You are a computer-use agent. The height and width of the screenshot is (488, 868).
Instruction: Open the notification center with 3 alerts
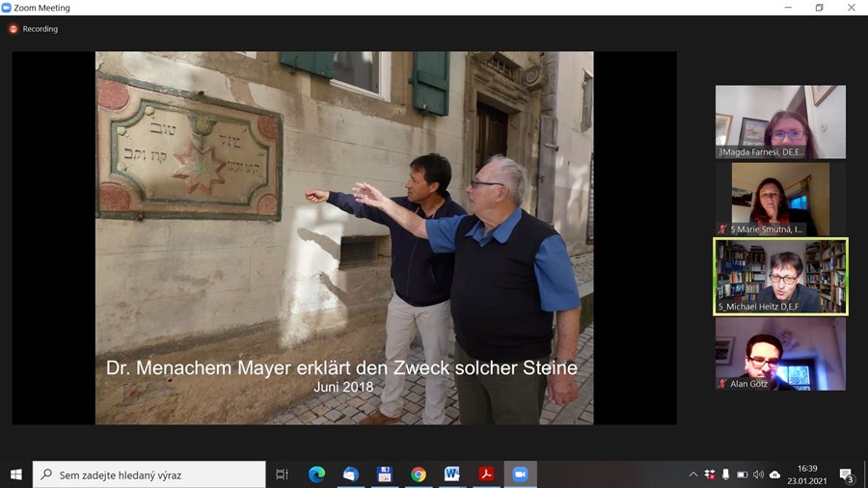click(x=846, y=474)
